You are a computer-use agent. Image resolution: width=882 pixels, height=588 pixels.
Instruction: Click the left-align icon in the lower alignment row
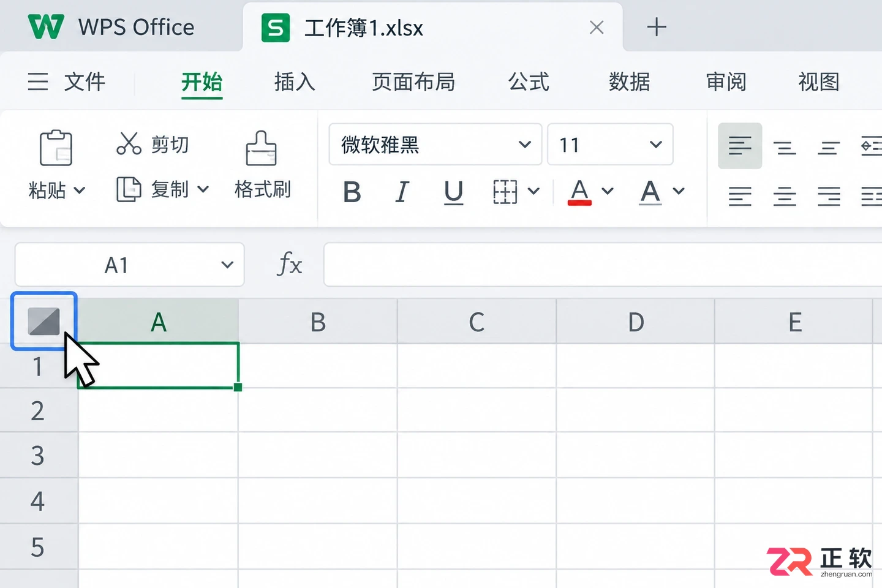[x=740, y=197]
